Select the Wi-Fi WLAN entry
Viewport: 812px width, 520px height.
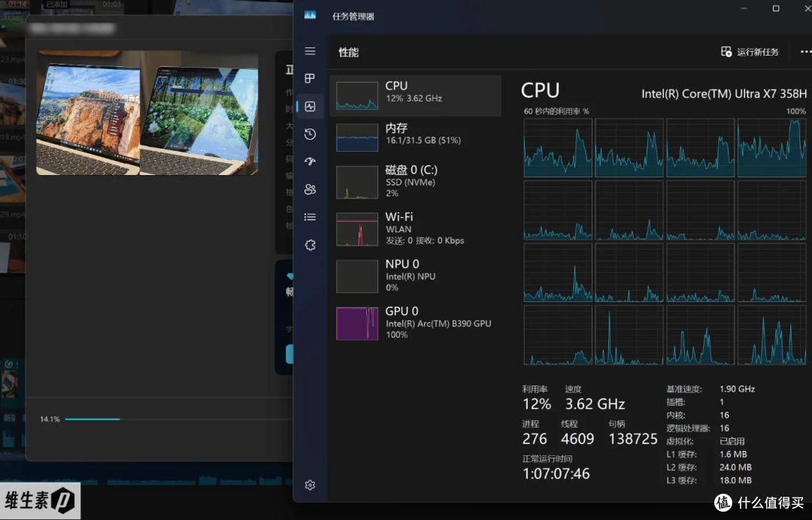pos(415,228)
